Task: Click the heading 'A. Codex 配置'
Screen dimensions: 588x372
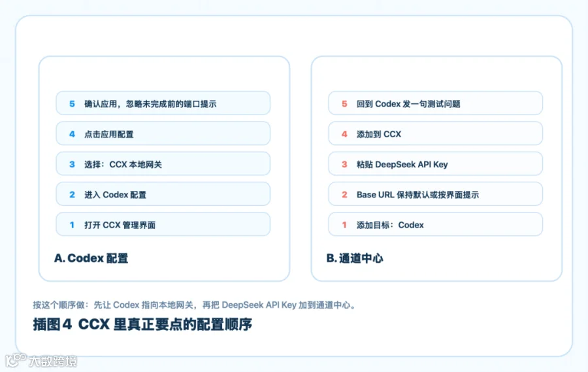Action: (91, 258)
